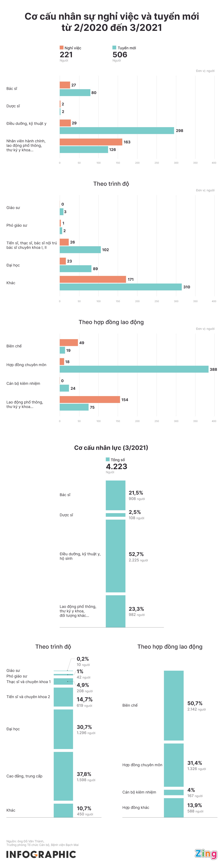
Task: Click the INFOGRAPHIC logo text
Action: click(x=41, y=855)
